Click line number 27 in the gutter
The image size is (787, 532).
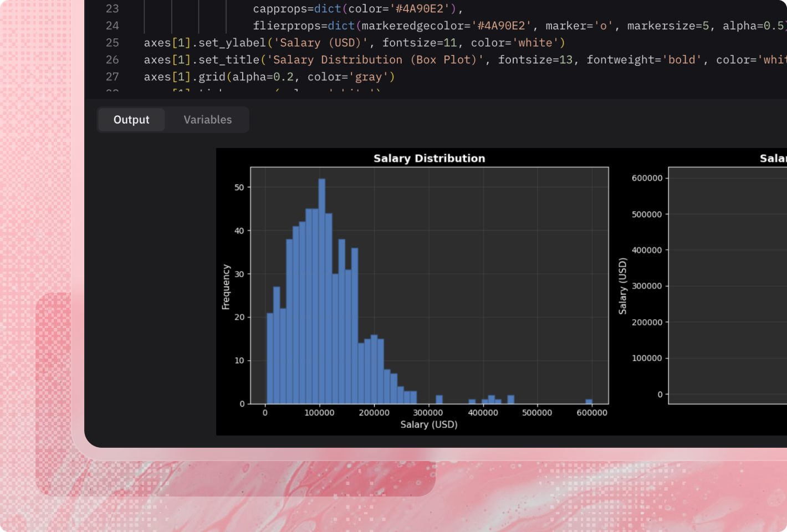(113, 77)
